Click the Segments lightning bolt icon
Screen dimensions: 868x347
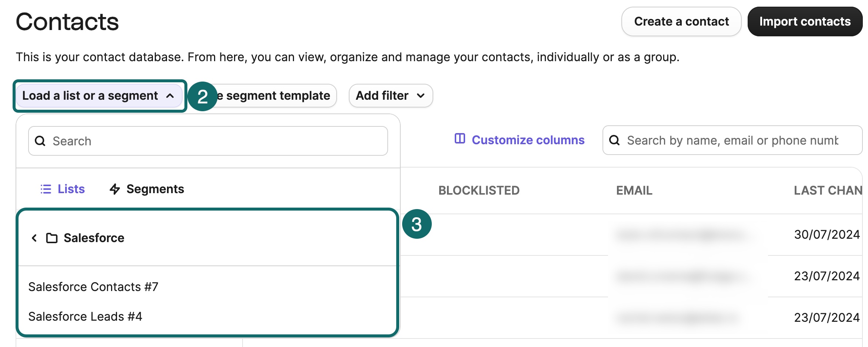coord(115,189)
